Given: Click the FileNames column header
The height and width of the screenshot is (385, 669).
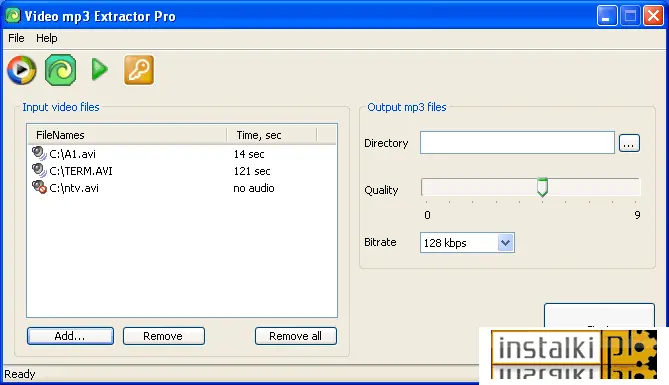Looking at the screenshot, I should pyautogui.click(x=127, y=135).
